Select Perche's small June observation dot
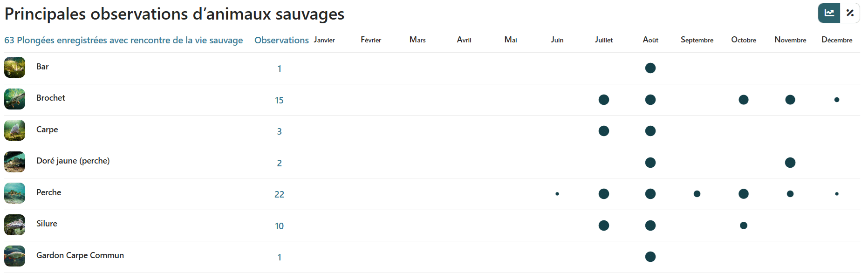The image size is (868, 280). (557, 194)
